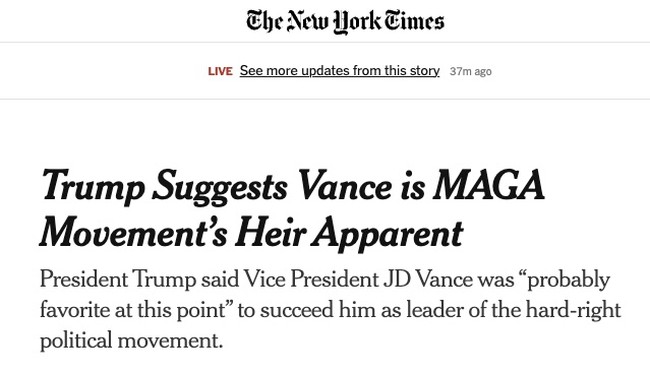Click the "37m ago" timestamp
The height and width of the screenshot is (372, 650).
(x=471, y=71)
